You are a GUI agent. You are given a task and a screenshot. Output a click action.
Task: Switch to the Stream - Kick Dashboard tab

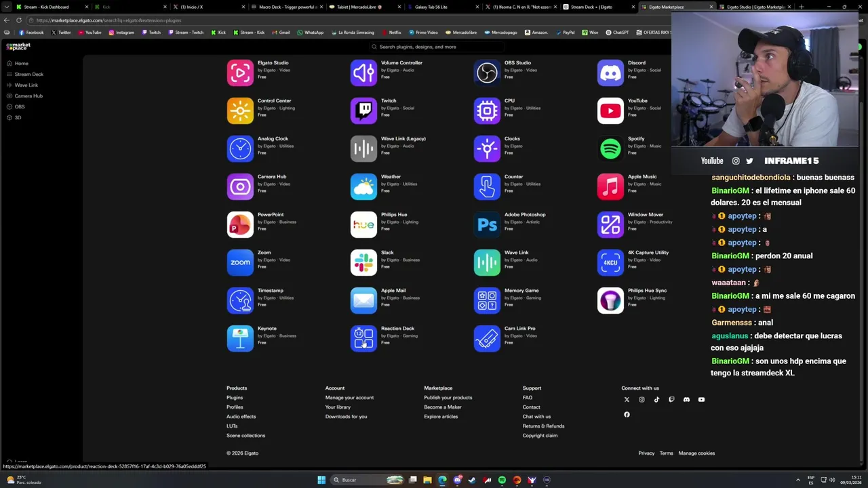(x=52, y=7)
